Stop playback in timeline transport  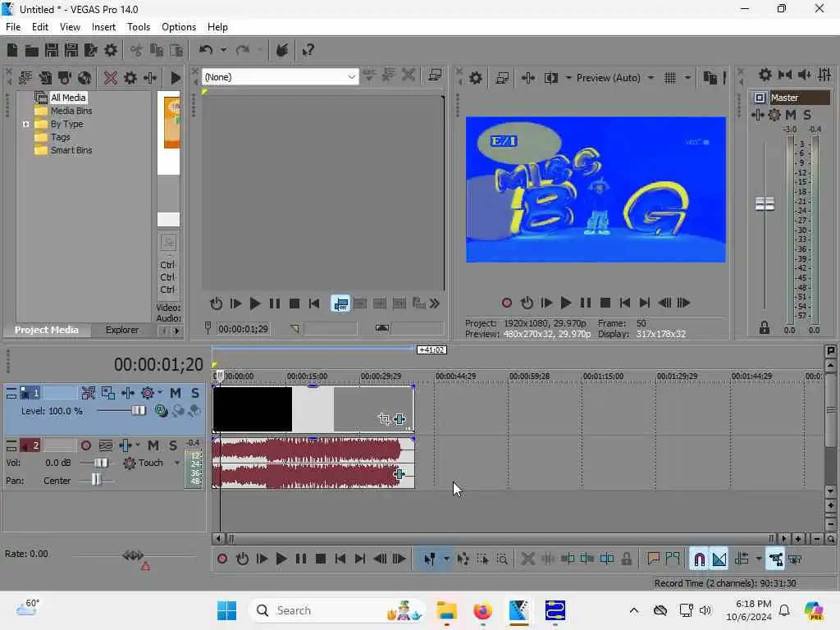click(321, 559)
